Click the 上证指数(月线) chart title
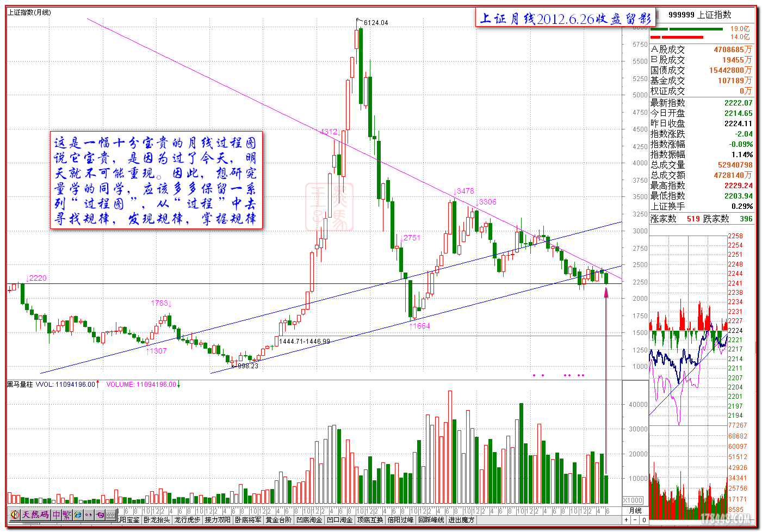Image resolution: width=762 pixels, height=532 pixels. click(x=29, y=12)
